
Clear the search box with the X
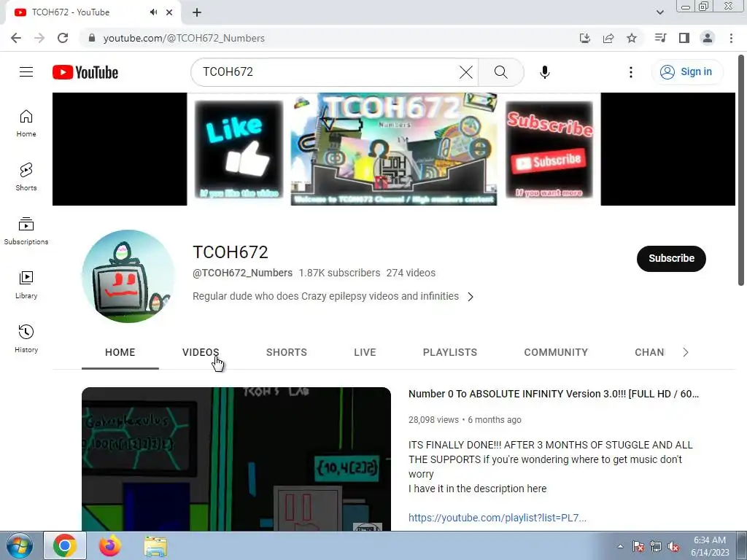[466, 72]
